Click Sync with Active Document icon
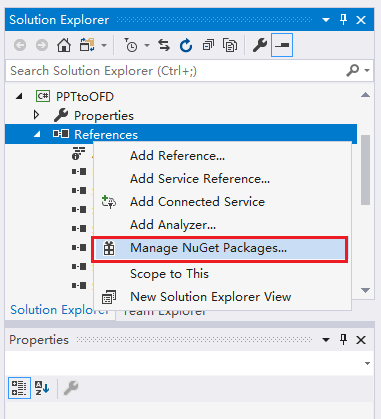The height and width of the screenshot is (419, 381). pyautogui.click(x=164, y=45)
